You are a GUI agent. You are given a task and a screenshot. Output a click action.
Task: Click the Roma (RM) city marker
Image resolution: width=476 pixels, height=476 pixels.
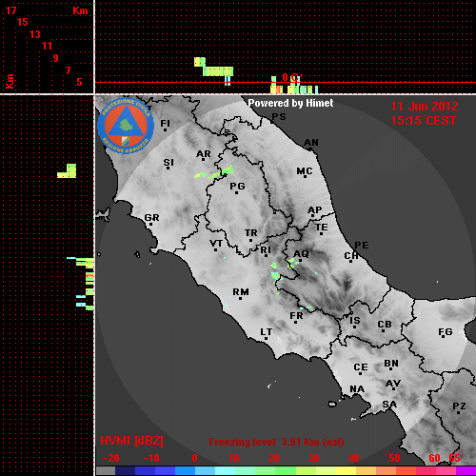241,298
